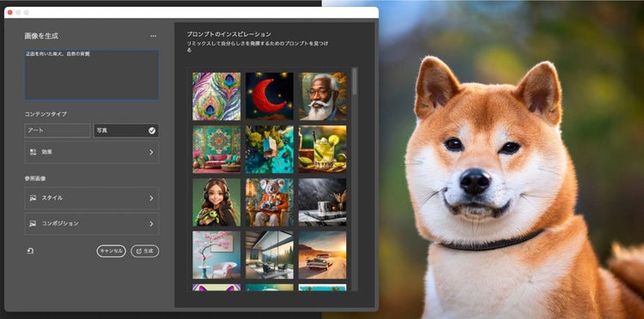Click the 画像を生成 dialog title
Image resolution: width=644 pixels, height=319 pixels.
coord(41,36)
